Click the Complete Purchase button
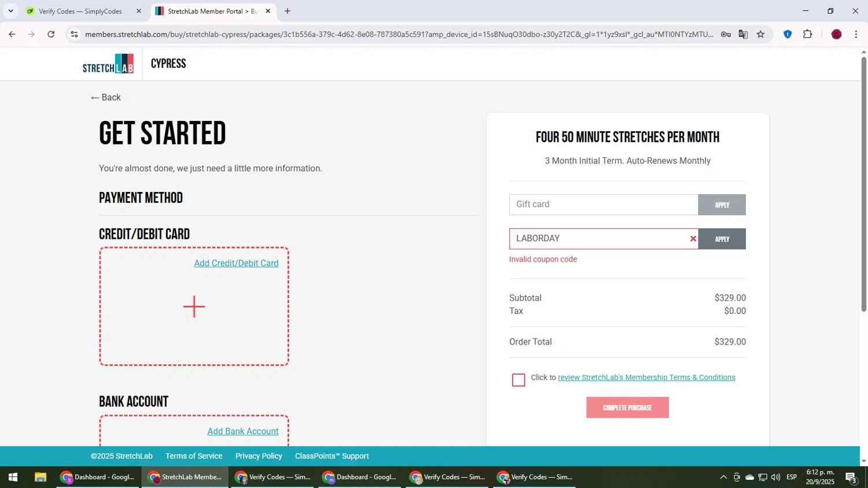The width and height of the screenshot is (868, 488). point(627,408)
